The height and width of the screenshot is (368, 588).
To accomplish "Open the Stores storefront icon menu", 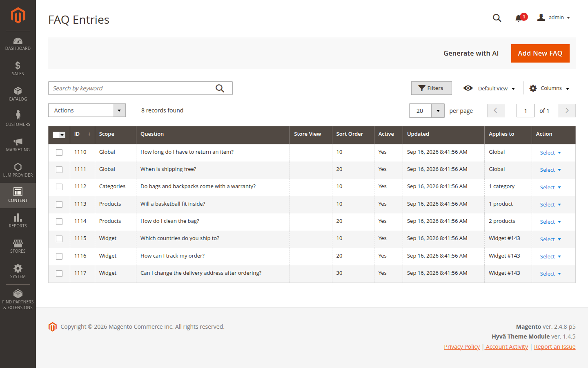I will pyautogui.click(x=18, y=243).
